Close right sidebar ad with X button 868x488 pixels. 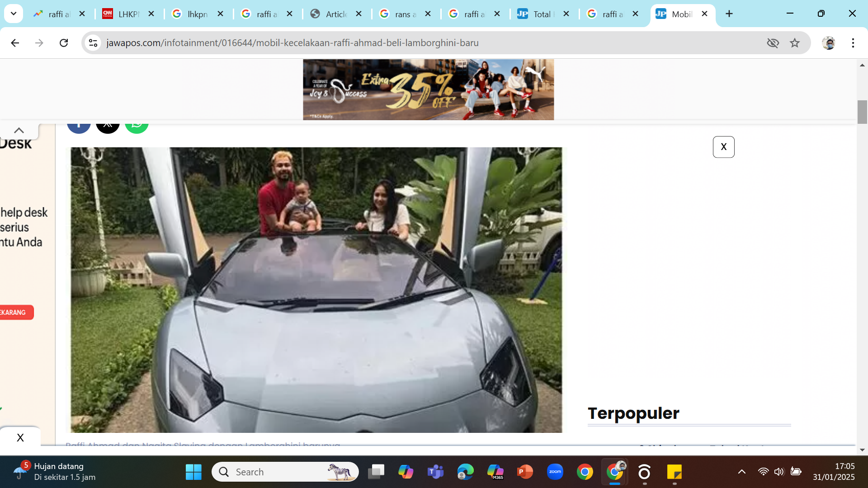724,147
